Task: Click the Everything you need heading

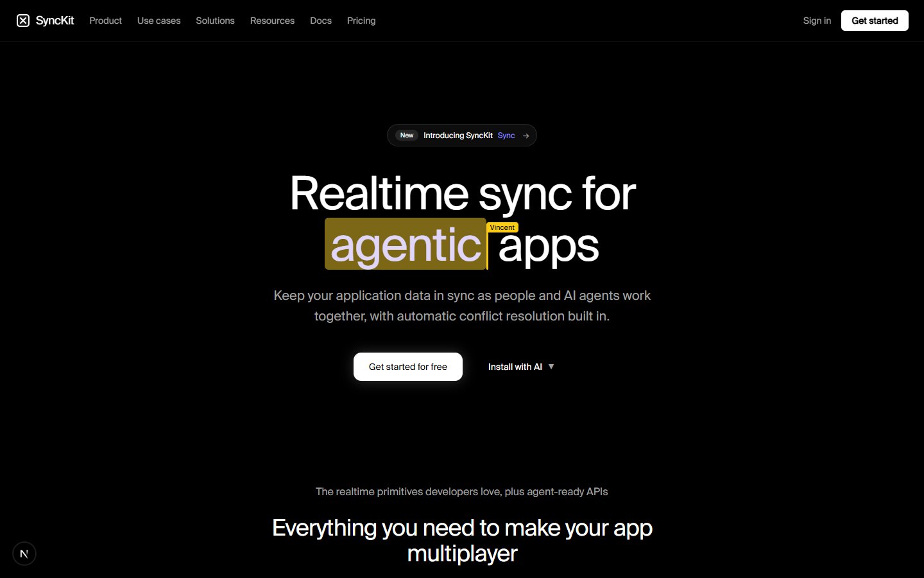Action: tap(462, 540)
